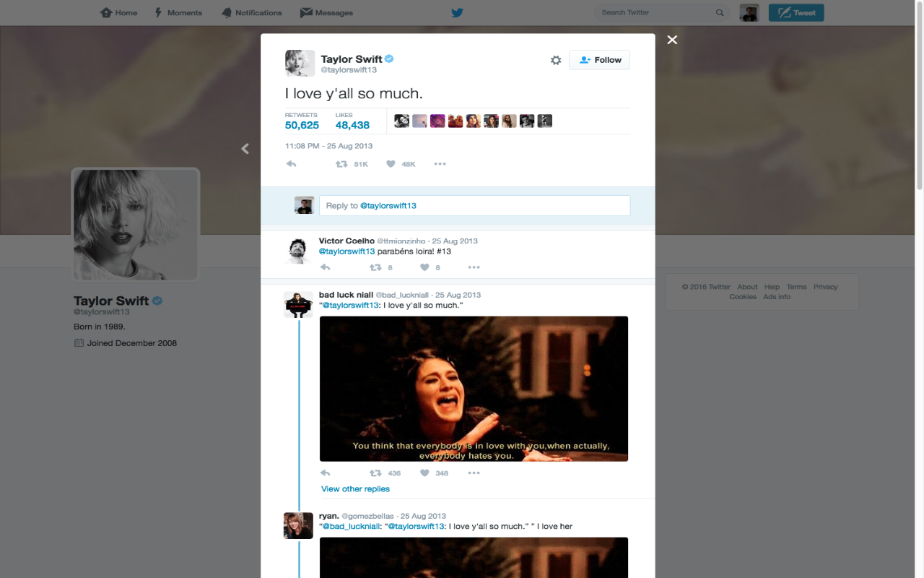Screen dimensions: 924x578
Task: Reply to bad luck niall's tweet
Action: 326,473
